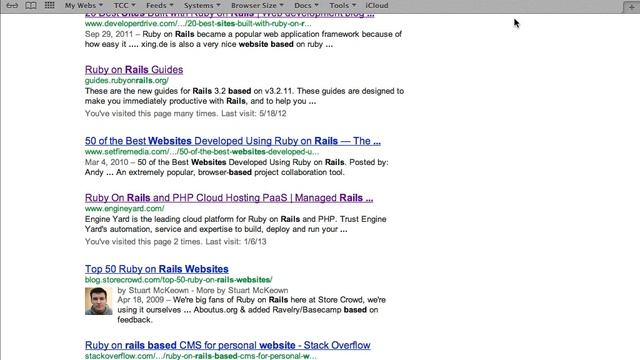Open the Ruby on Rails Guides result
Image resolution: width=640 pixels, height=360 pixels.
pos(134,70)
